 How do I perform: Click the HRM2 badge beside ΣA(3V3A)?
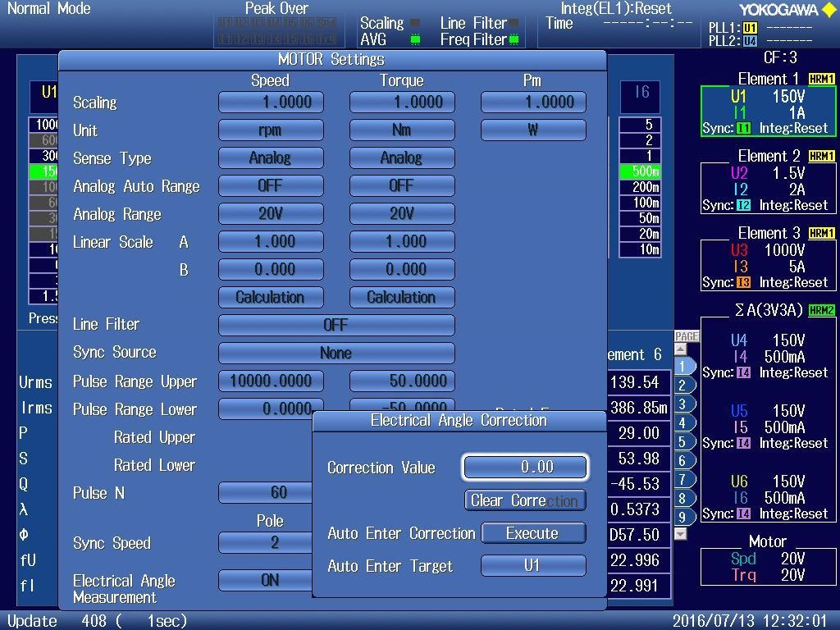tap(823, 311)
